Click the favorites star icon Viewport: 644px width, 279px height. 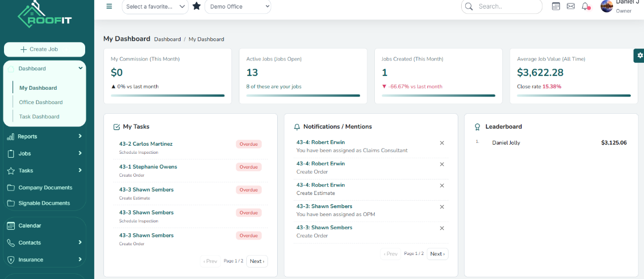click(x=197, y=6)
